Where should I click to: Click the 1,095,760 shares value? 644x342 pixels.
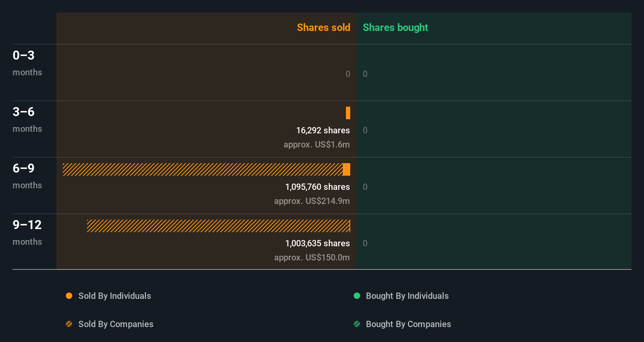317,187
